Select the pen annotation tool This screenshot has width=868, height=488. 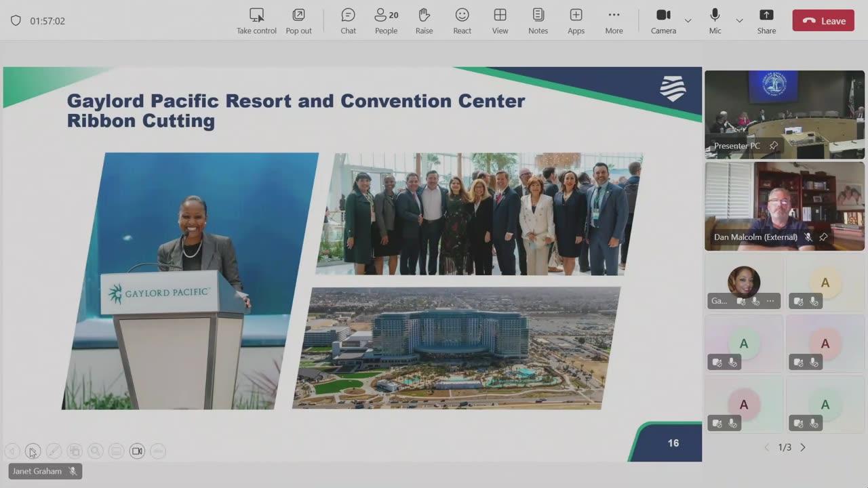(54, 451)
